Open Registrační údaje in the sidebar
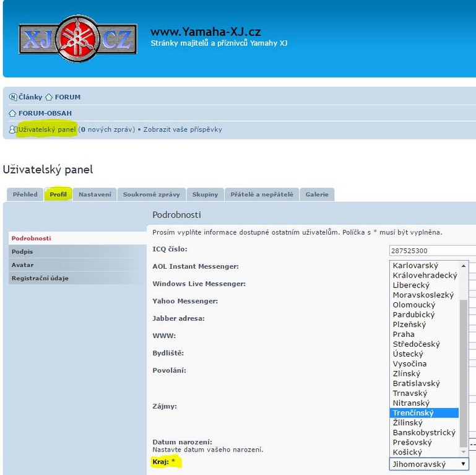476x475 pixels. 40,279
